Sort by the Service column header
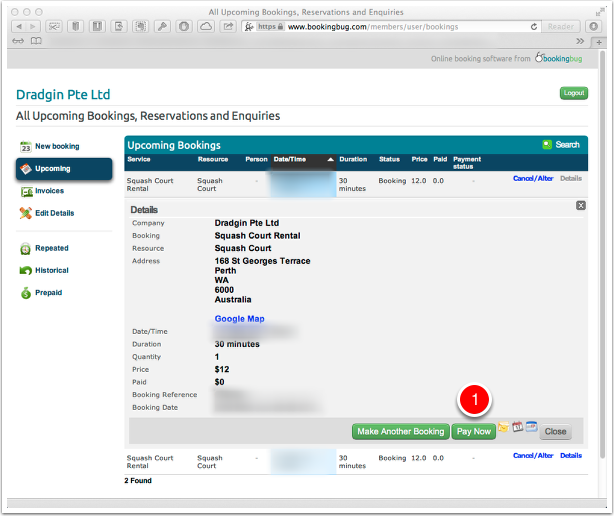 (x=139, y=159)
